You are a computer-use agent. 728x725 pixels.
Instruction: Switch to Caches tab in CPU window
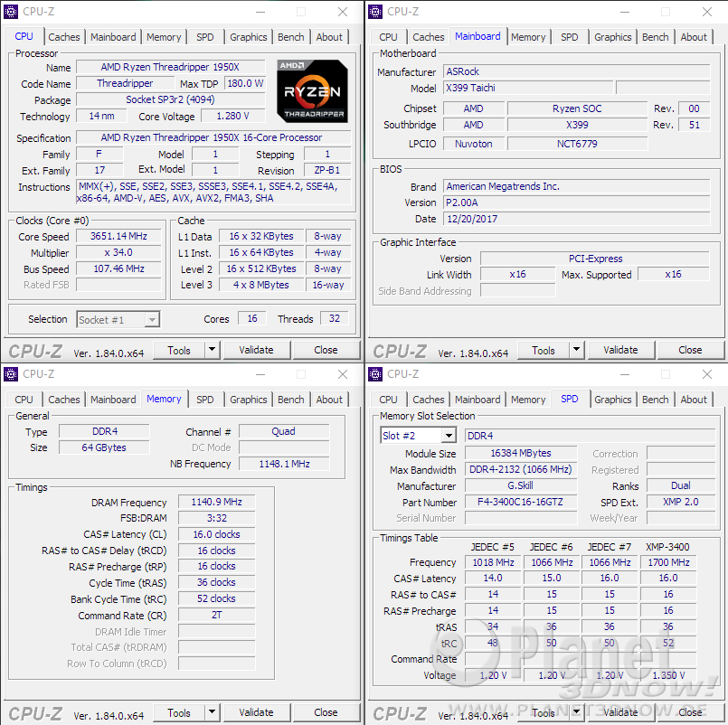(64, 37)
